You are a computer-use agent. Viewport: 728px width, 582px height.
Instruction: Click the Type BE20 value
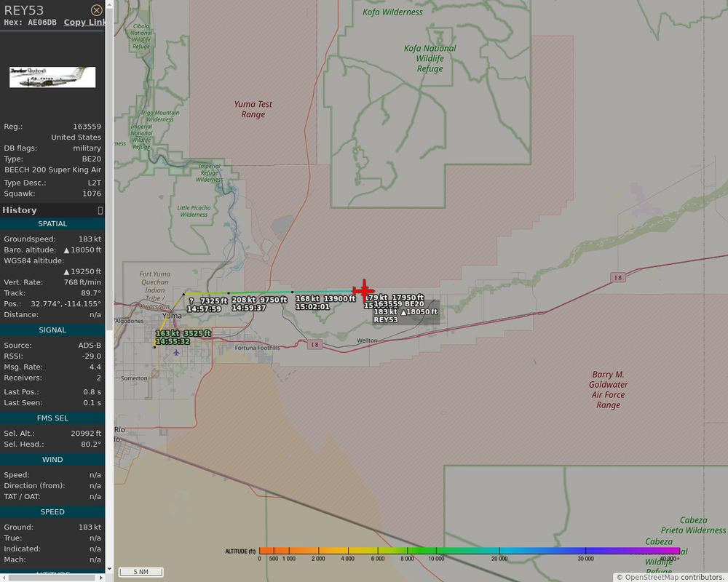pyautogui.click(x=92, y=159)
